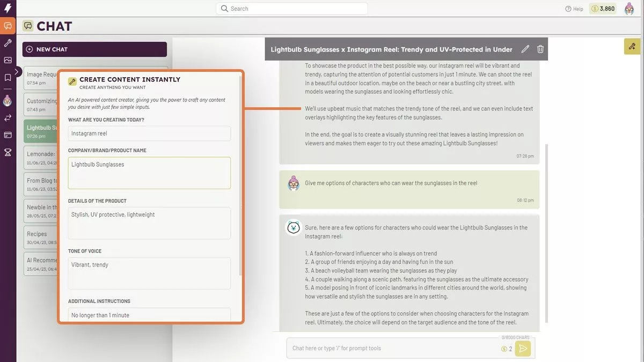Click the trophy icon in the sidebar
This screenshot has width=644, height=362.
coord(8,152)
